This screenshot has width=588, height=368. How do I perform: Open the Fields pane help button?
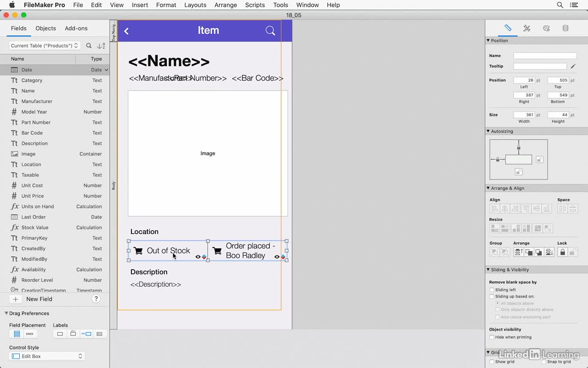pos(96,299)
